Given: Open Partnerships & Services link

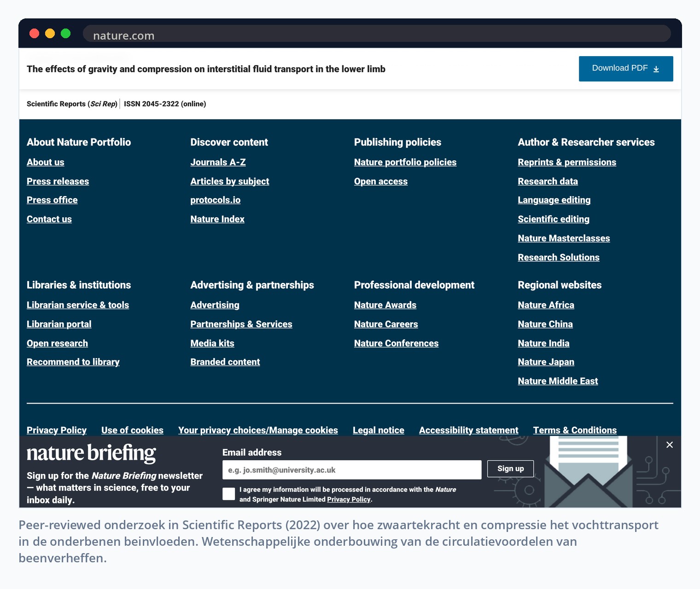Looking at the screenshot, I should (x=241, y=324).
